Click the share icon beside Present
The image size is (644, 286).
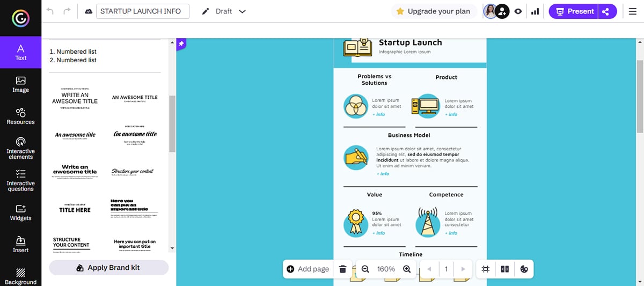(x=606, y=11)
